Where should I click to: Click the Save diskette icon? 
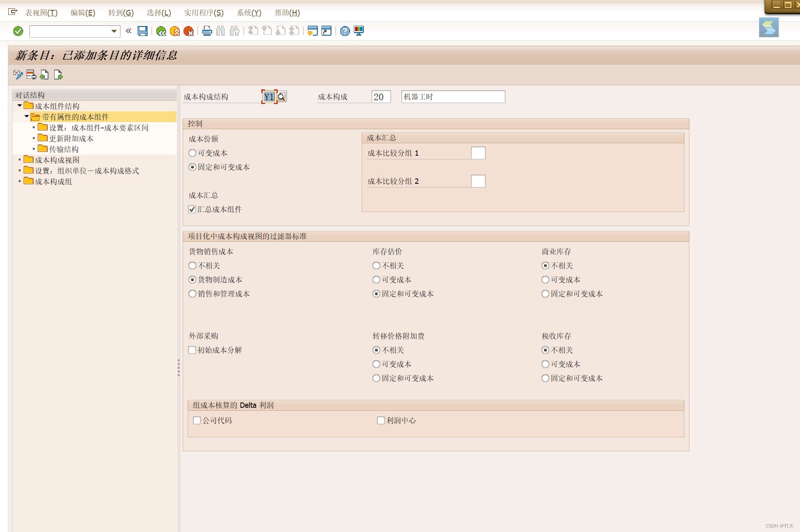(142, 31)
